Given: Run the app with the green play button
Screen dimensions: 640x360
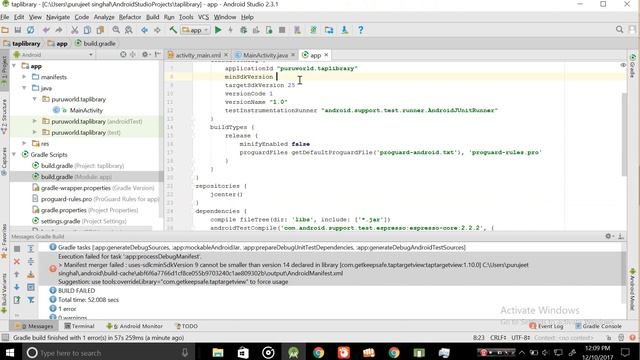Looking at the screenshot, I should click(x=218, y=30).
